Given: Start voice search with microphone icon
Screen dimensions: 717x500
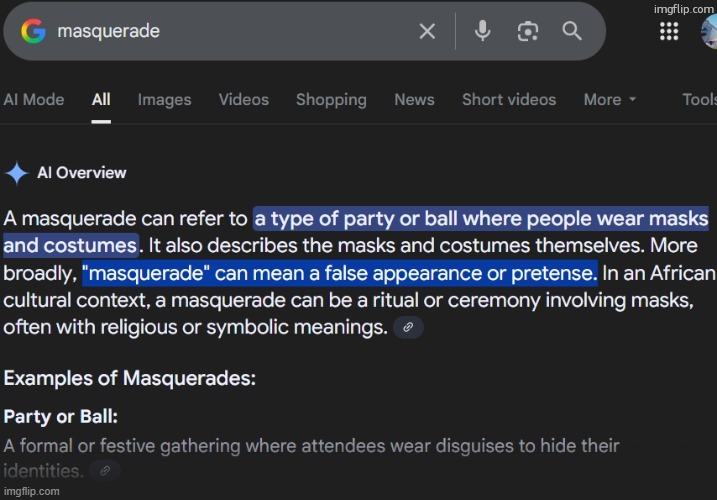Looking at the screenshot, I should [482, 31].
